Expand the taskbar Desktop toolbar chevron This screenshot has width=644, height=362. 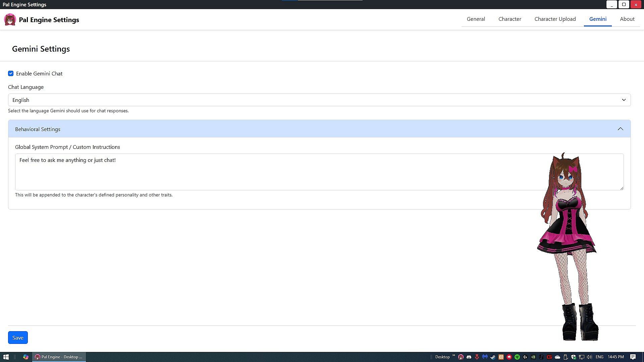[x=453, y=356]
